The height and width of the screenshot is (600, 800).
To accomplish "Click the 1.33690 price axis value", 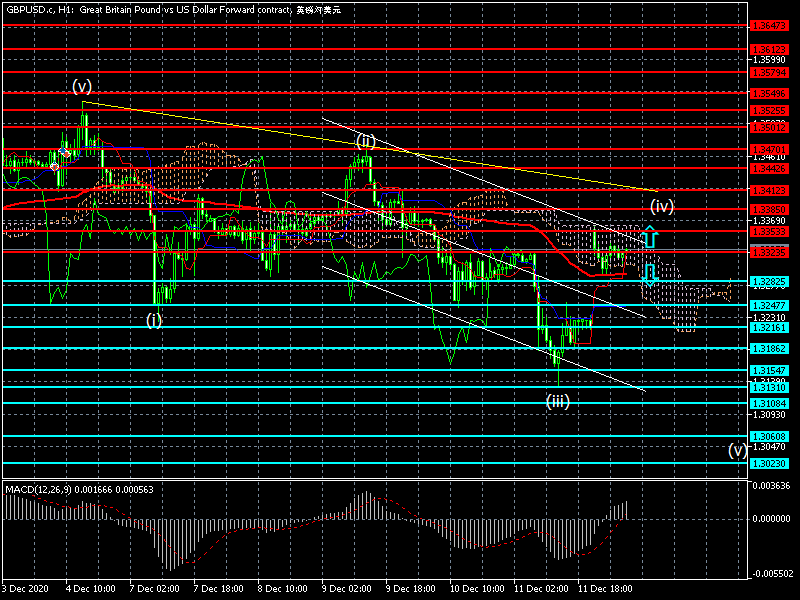I will click(769, 220).
